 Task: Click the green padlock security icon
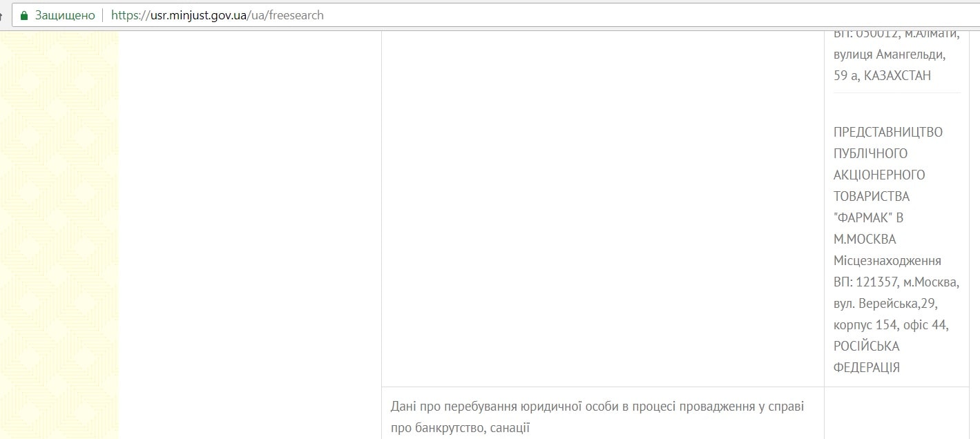25,15
